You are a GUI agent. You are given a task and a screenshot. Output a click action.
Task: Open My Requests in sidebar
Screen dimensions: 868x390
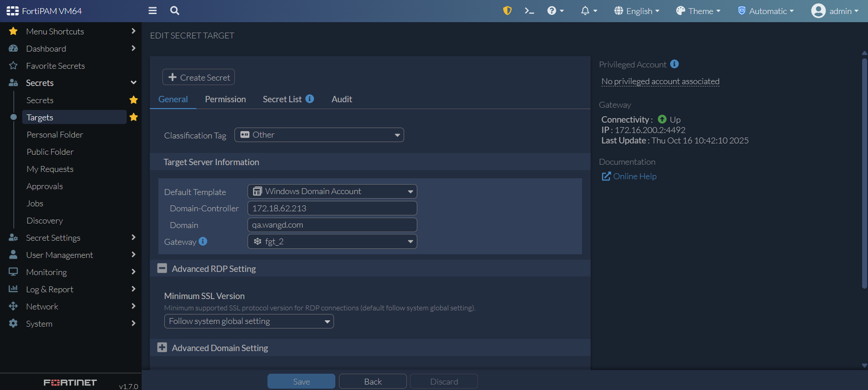pos(50,169)
